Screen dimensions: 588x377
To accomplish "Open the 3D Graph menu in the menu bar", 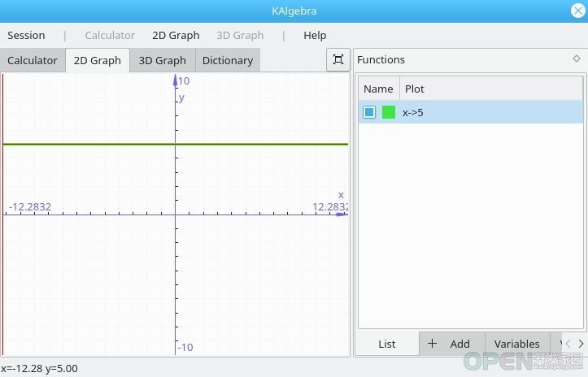I will pos(240,35).
